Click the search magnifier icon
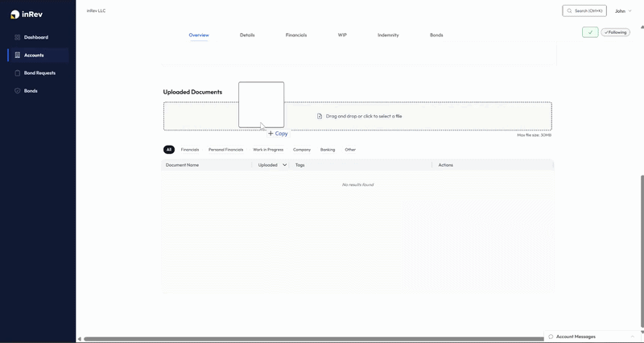 (x=569, y=11)
